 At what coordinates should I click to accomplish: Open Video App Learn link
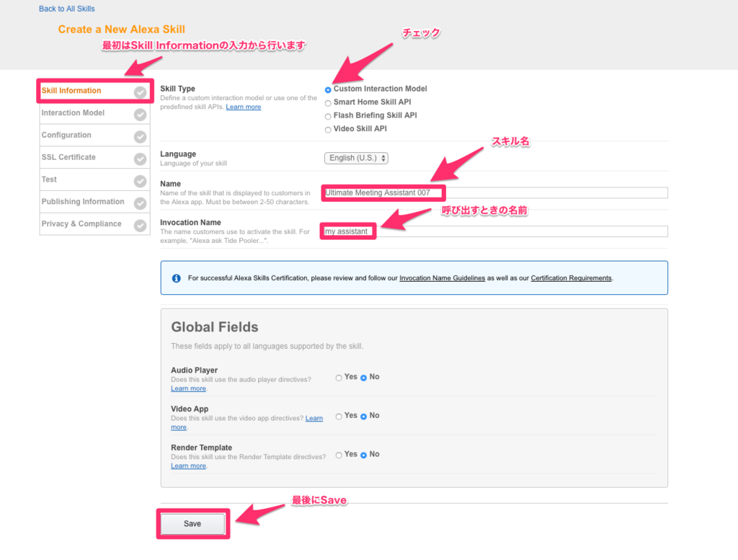click(x=314, y=418)
